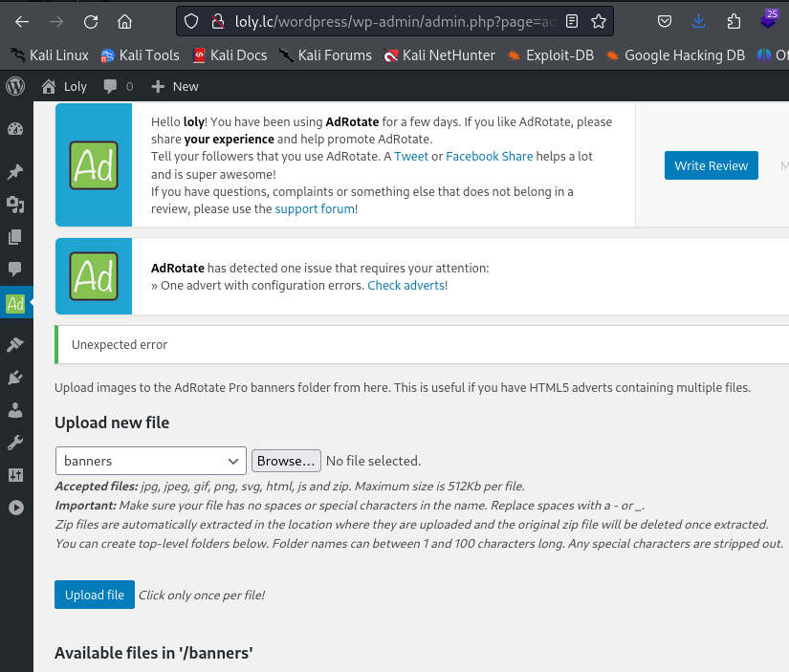The image size is (789, 672).
Task: Click the Write Review button
Action: tap(711, 165)
